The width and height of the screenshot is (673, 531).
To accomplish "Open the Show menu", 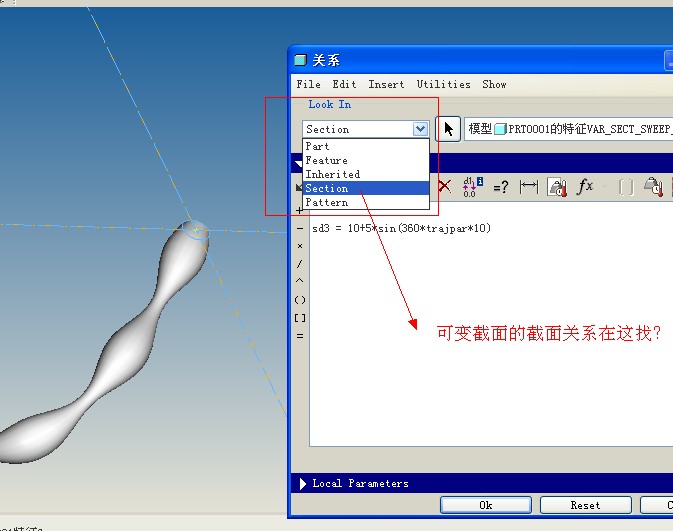I will coord(494,84).
